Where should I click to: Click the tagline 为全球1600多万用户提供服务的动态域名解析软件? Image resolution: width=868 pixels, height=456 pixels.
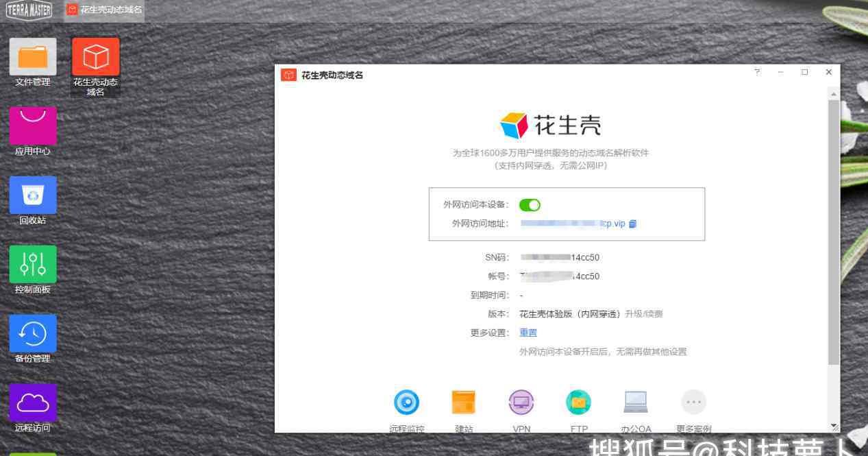point(551,153)
